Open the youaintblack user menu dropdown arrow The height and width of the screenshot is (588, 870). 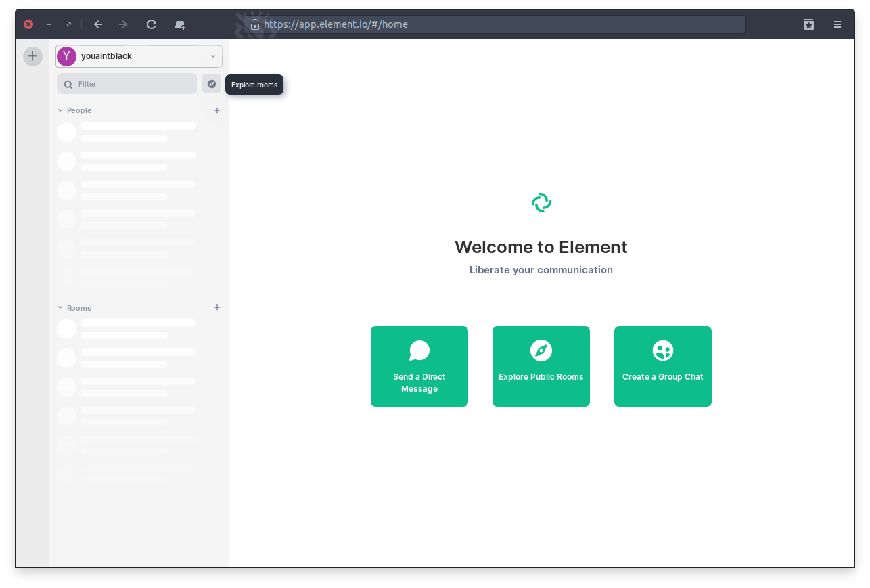pos(213,56)
